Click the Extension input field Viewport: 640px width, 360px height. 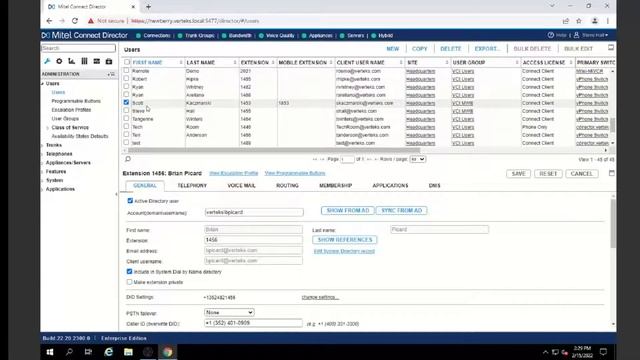coord(253,240)
